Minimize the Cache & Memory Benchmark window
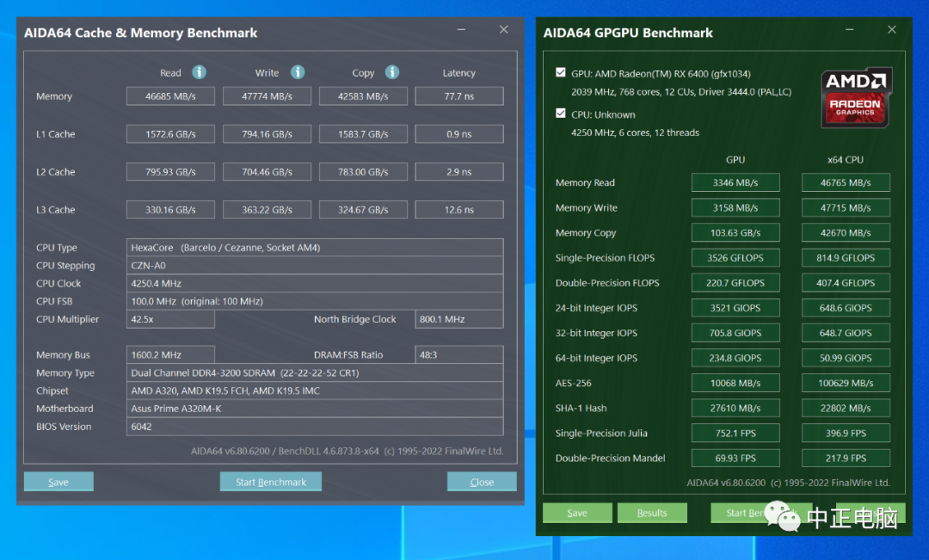This screenshot has height=560, width=929. click(x=461, y=29)
